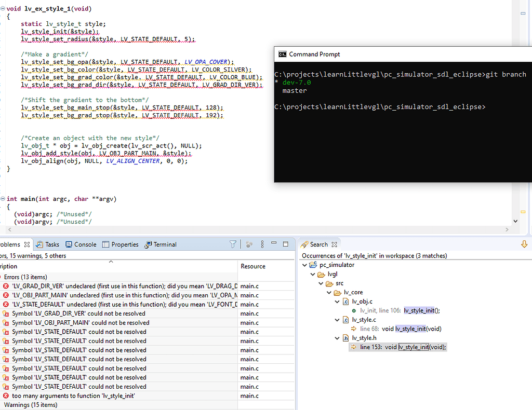Click the overview ruler marker at editor top
Screen dimensions: 532x410
(523, 13)
